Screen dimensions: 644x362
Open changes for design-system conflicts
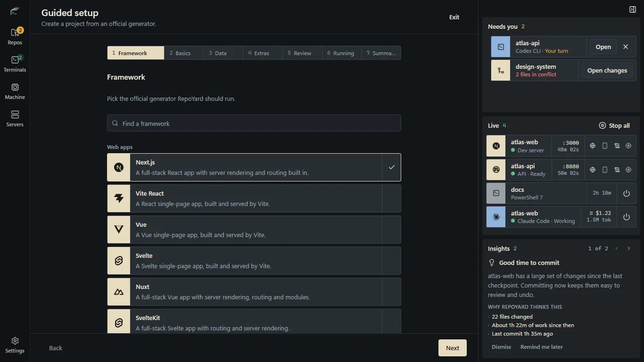tap(607, 70)
